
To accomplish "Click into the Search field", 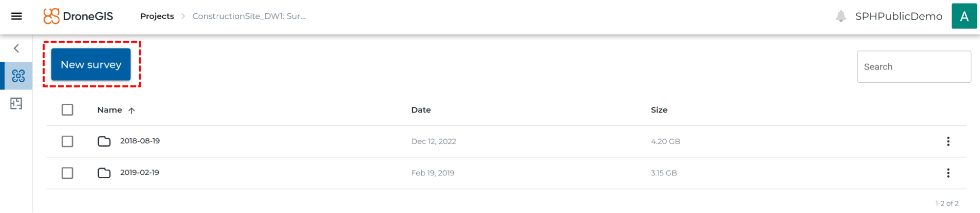I will coord(914,67).
